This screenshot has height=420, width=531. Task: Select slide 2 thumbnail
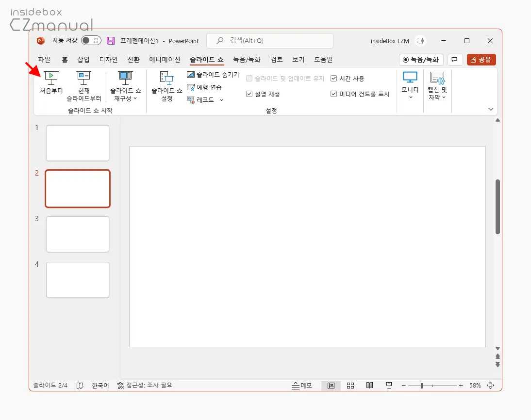point(78,189)
